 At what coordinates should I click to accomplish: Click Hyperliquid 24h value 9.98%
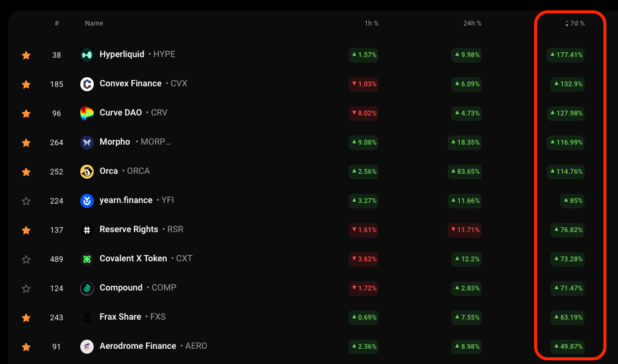pyautogui.click(x=467, y=55)
